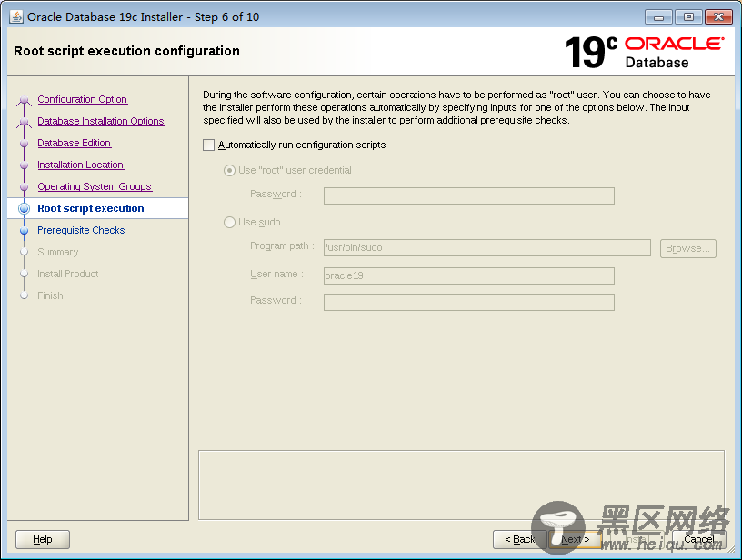Image resolution: width=742 pixels, height=560 pixels.
Task: Click the Install Product step bullet
Action: (25, 274)
